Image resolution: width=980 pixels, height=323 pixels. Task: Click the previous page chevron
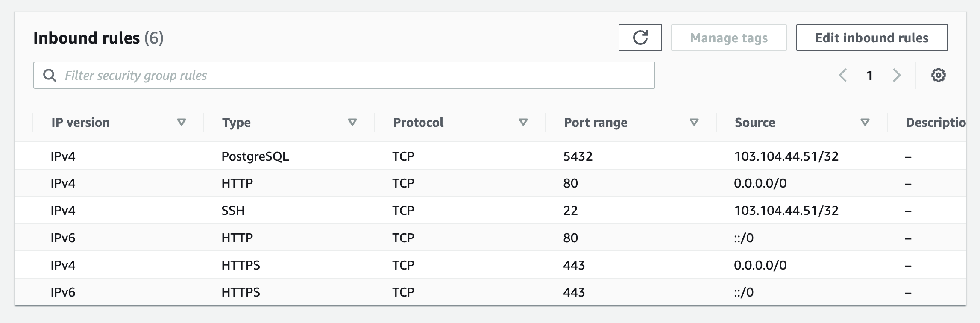tap(842, 75)
